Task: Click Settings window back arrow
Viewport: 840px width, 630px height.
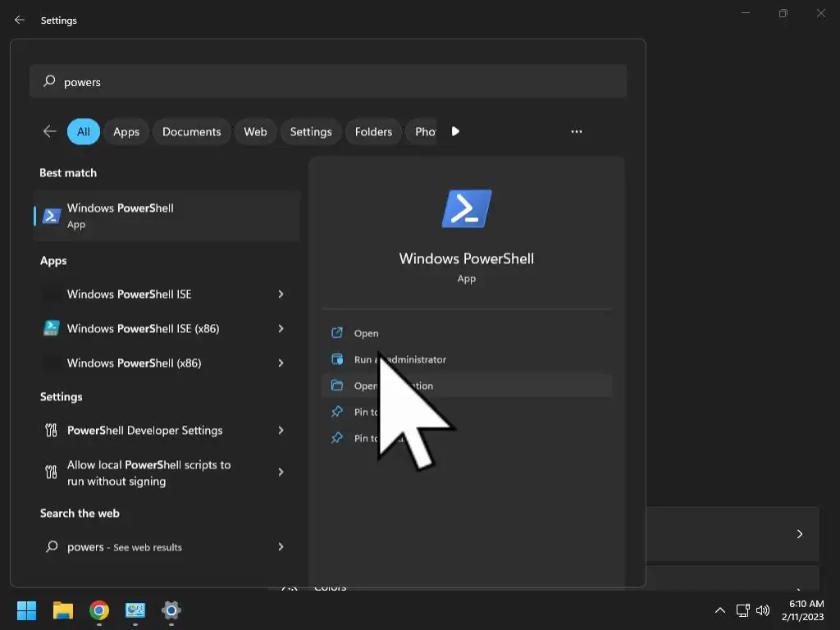Action: tap(20, 20)
